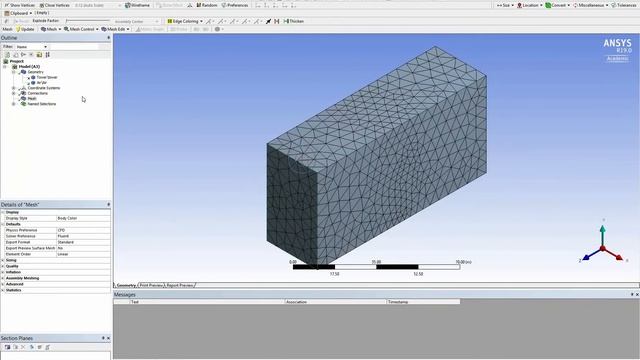Pin the Outline panel
The height and width of the screenshot is (360, 640).
pyautogui.click(x=108, y=38)
